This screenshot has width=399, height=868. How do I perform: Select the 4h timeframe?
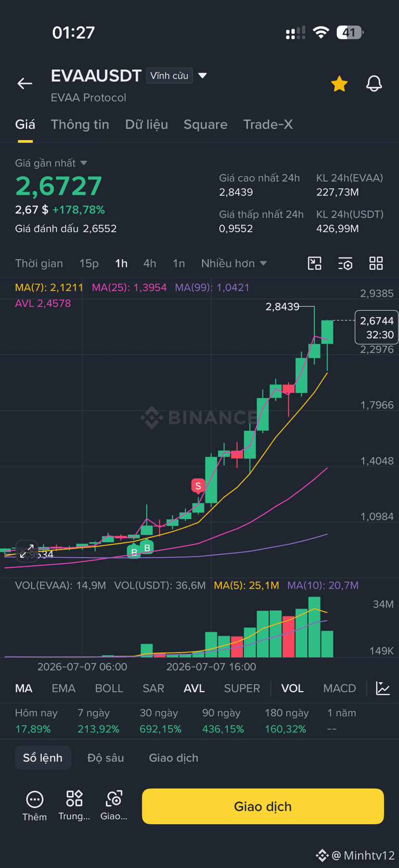click(x=150, y=263)
